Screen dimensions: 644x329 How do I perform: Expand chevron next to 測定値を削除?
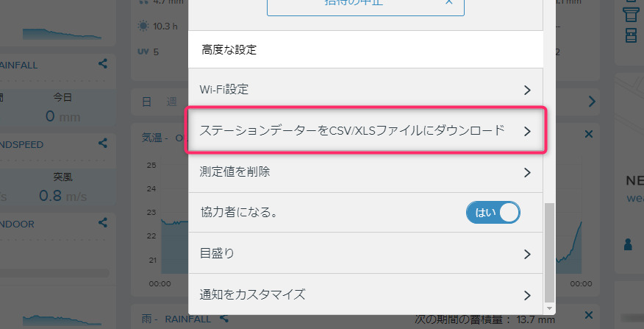[x=527, y=172]
